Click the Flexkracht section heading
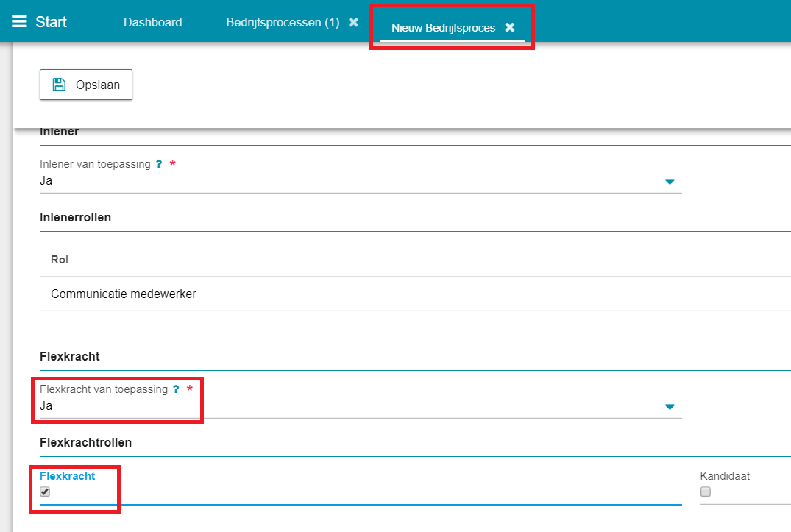 70,357
